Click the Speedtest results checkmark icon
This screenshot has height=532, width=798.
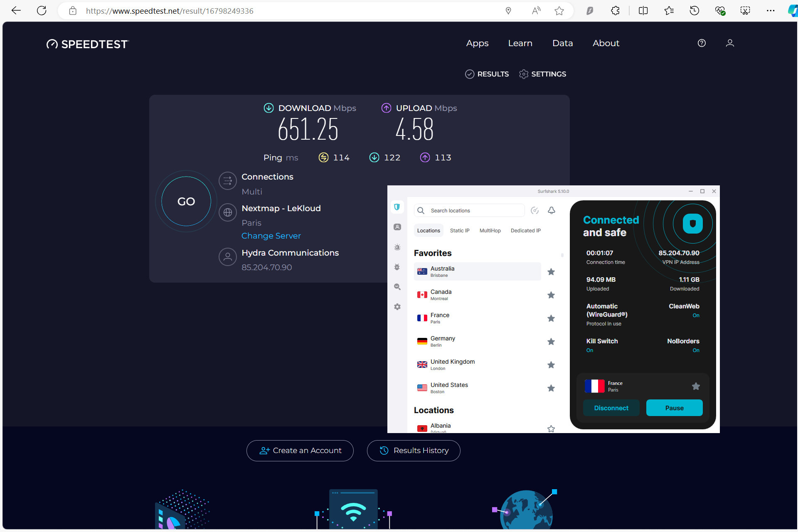(469, 74)
